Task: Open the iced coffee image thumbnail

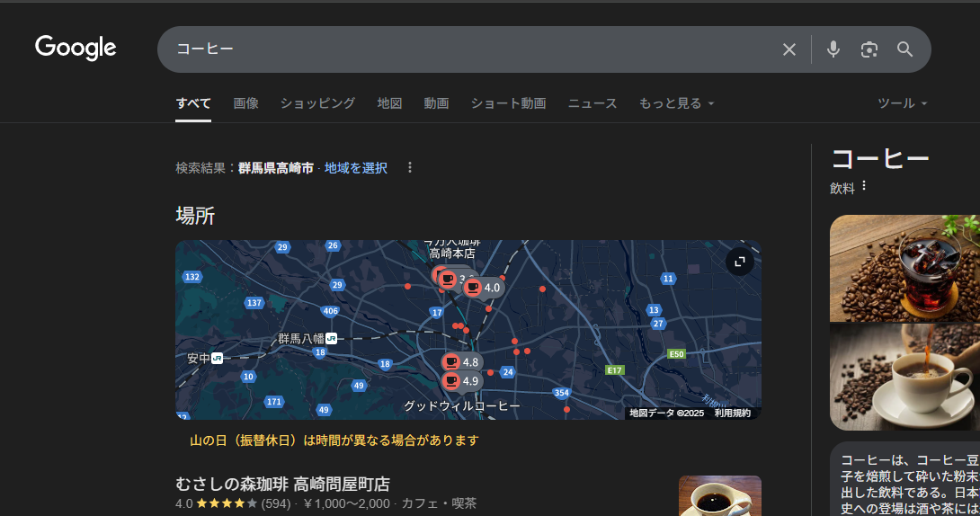Action: tap(904, 269)
